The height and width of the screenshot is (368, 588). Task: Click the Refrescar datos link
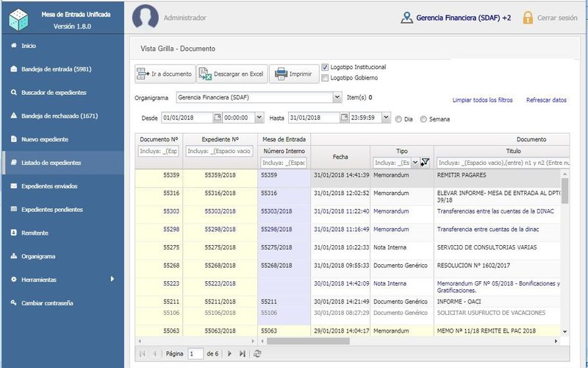(x=546, y=100)
